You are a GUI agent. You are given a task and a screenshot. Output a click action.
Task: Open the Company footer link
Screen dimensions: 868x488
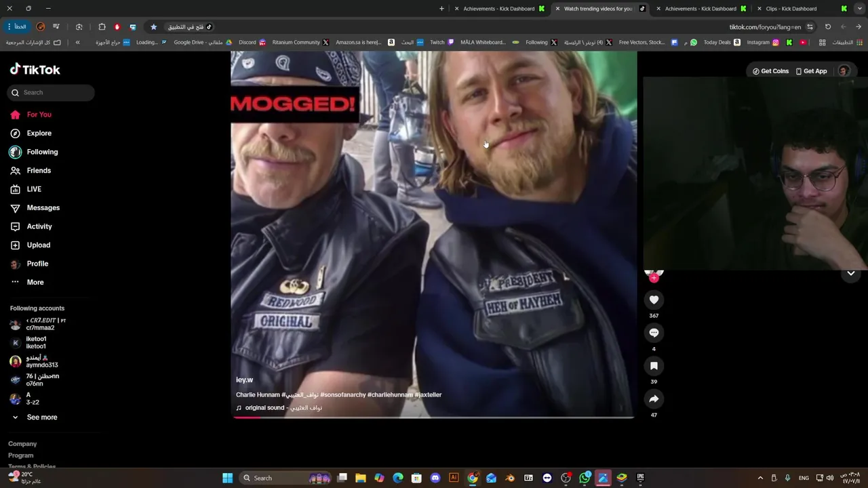[x=22, y=444]
